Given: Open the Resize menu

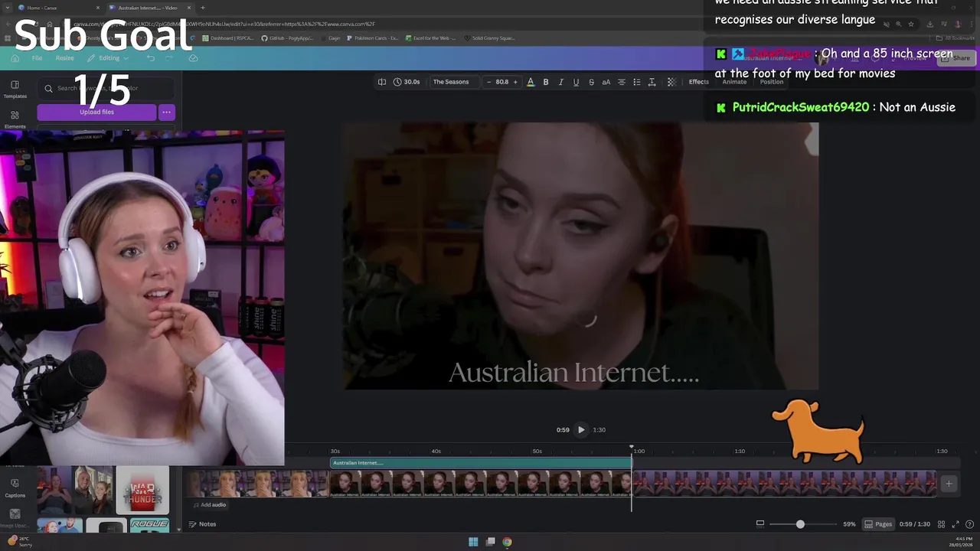Looking at the screenshot, I should 65,58.
